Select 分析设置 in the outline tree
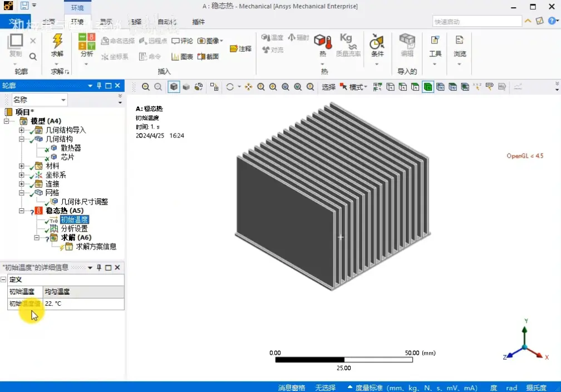Viewport: 561px width, 392px height. 74,228
